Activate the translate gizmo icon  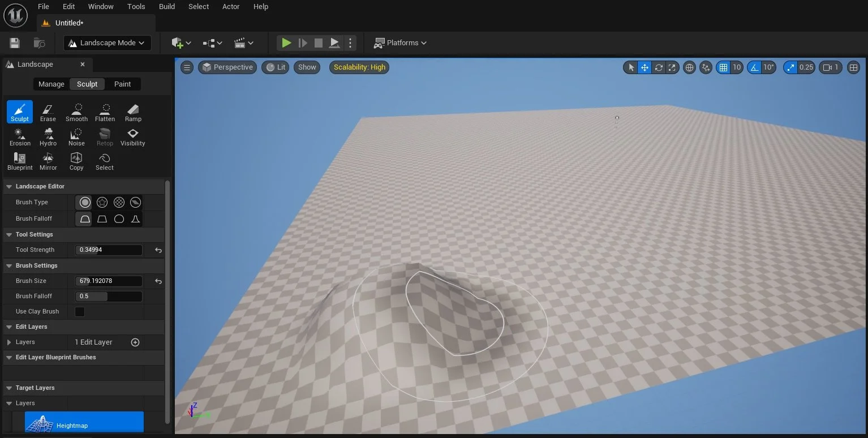pyautogui.click(x=644, y=67)
